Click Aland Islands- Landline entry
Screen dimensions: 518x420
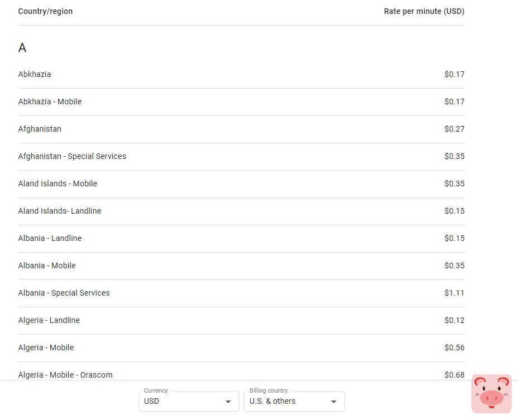tap(60, 211)
